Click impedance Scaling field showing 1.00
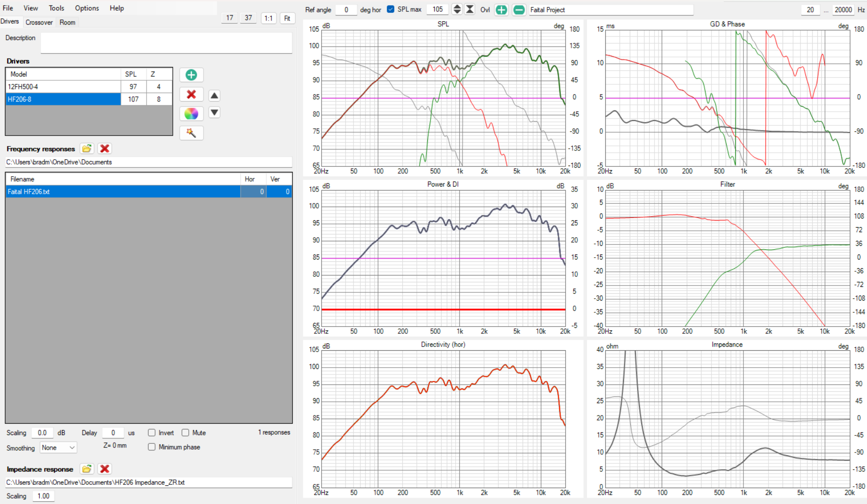Viewport: 867px width, 504px height. tap(43, 496)
